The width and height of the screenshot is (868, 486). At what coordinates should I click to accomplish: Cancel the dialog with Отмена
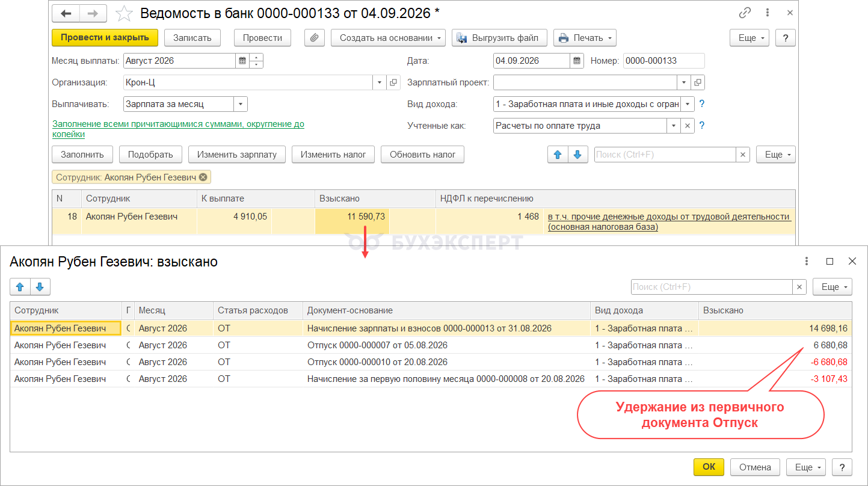click(755, 467)
